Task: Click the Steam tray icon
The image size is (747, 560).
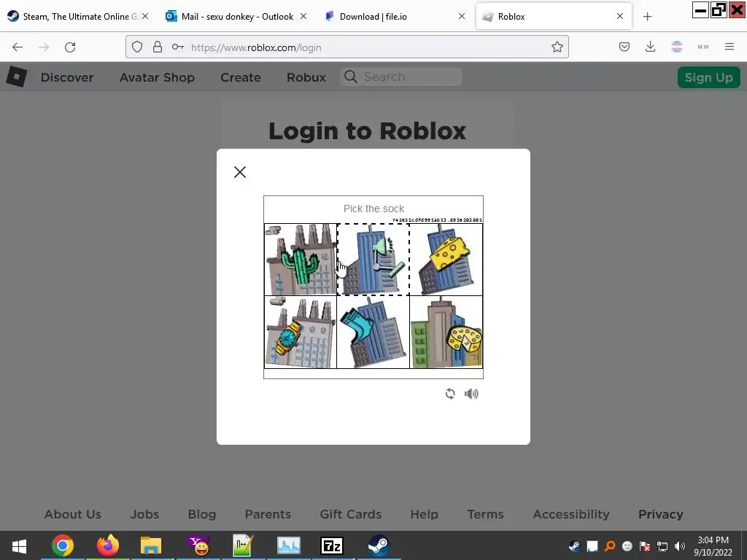Action: [x=575, y=546]
